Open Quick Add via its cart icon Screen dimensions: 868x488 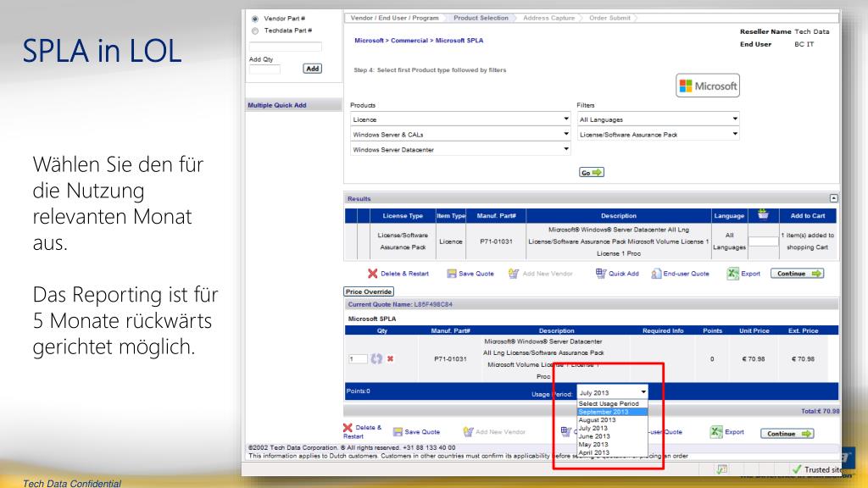(601, 274)
